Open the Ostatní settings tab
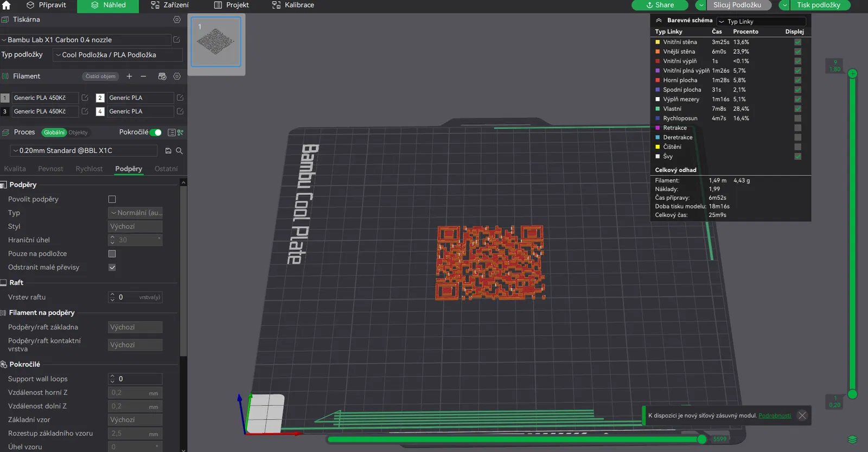868x452 pixels. pos(166,169)
